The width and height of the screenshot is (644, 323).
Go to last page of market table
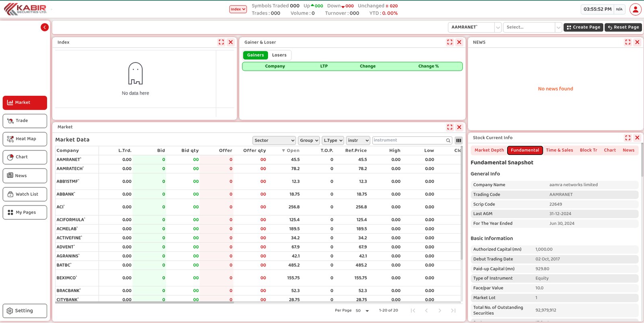pyautogui.click(x=453, y=311)
